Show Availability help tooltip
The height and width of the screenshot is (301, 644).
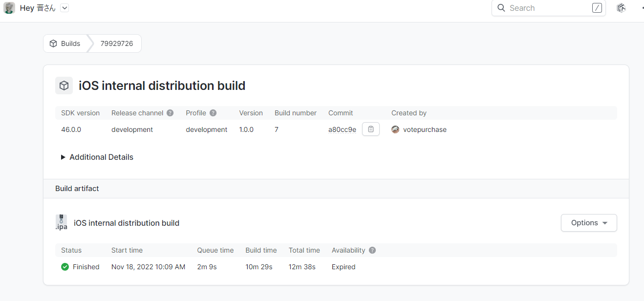click(372, 250)
